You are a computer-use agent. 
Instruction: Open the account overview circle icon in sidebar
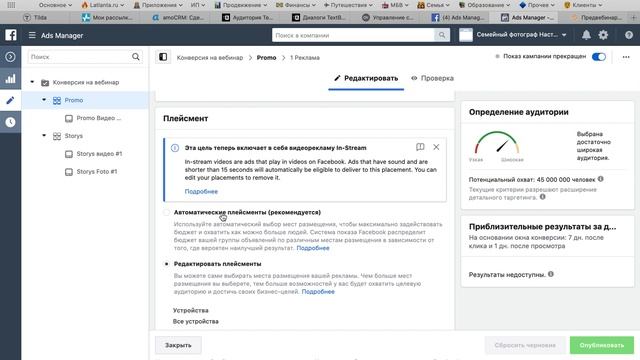coord(11,57)
